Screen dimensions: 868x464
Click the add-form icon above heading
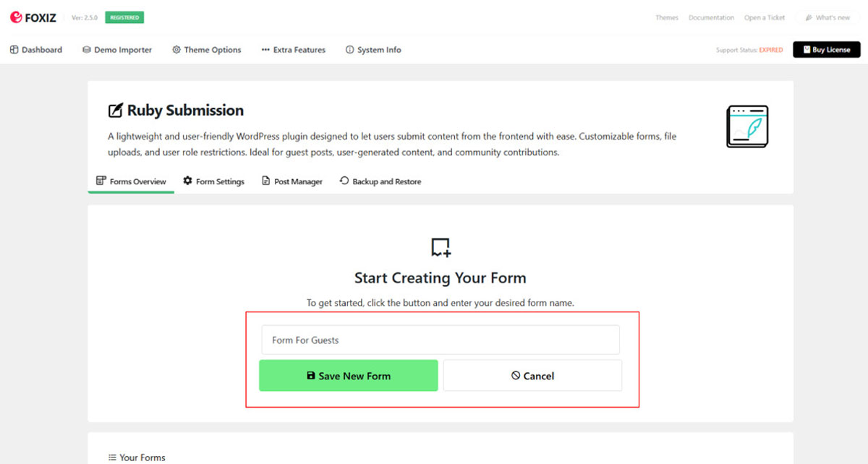click(x=441, y=248)
